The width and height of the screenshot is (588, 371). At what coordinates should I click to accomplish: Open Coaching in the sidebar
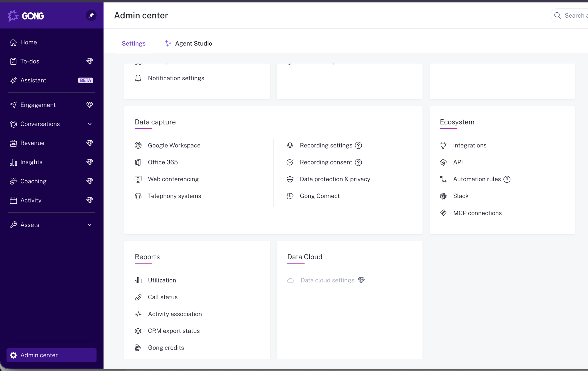(x=33, y=181)
